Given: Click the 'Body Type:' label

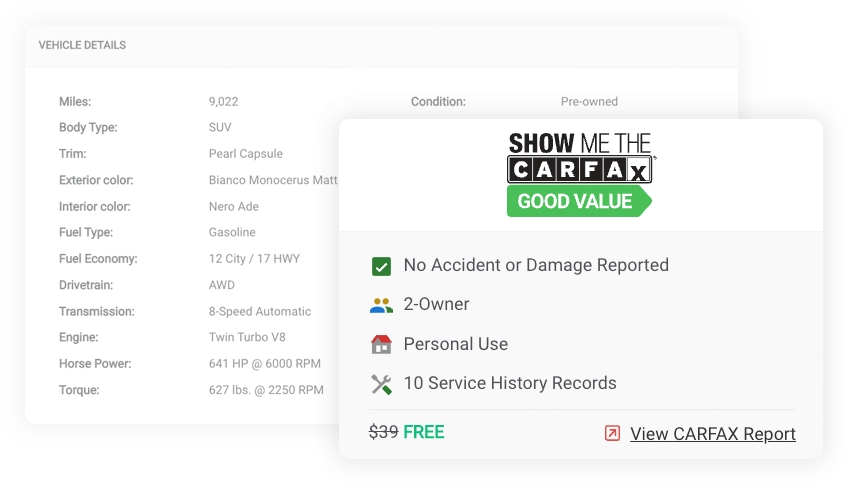Looking at the screenshot, I should [x=88, y=128].
